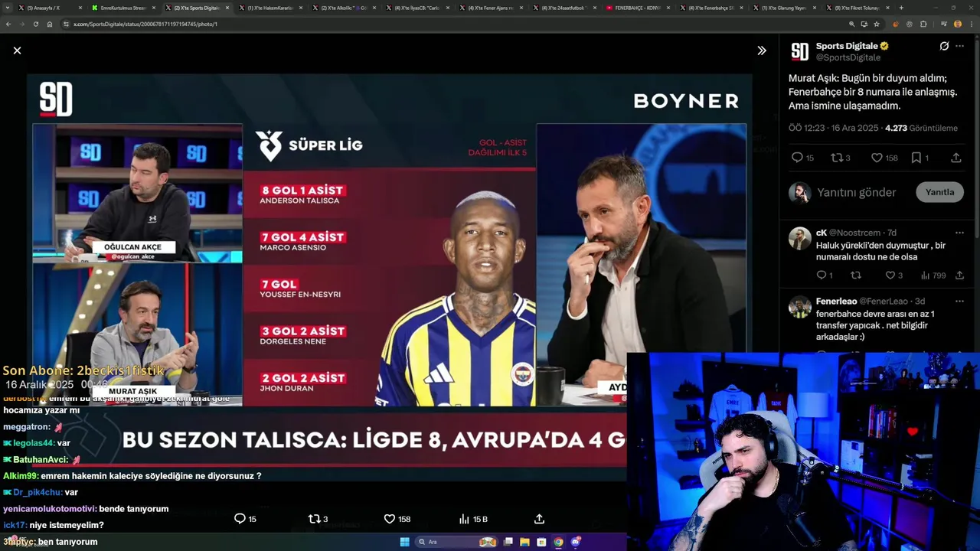Like cK's comment with 3 likes
Image resolution: width=980 pixels, height=551 pixels.
pos(893,275)
